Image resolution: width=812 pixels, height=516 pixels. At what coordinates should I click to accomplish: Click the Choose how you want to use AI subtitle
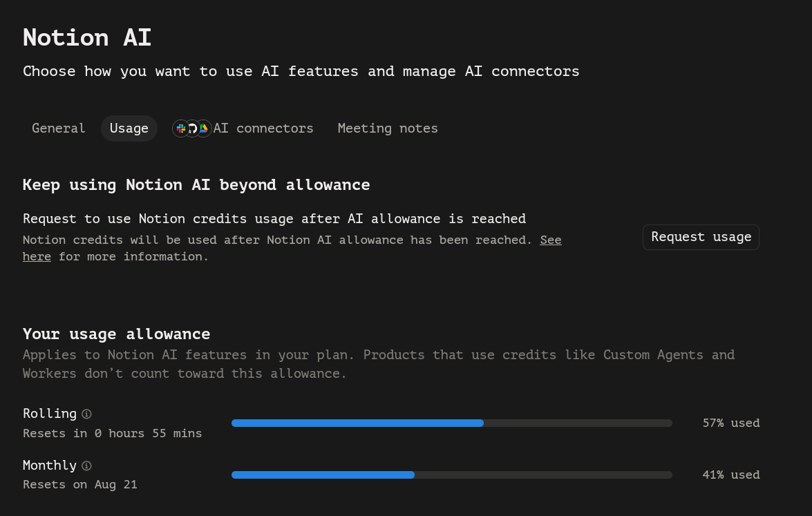coord(301,71)
